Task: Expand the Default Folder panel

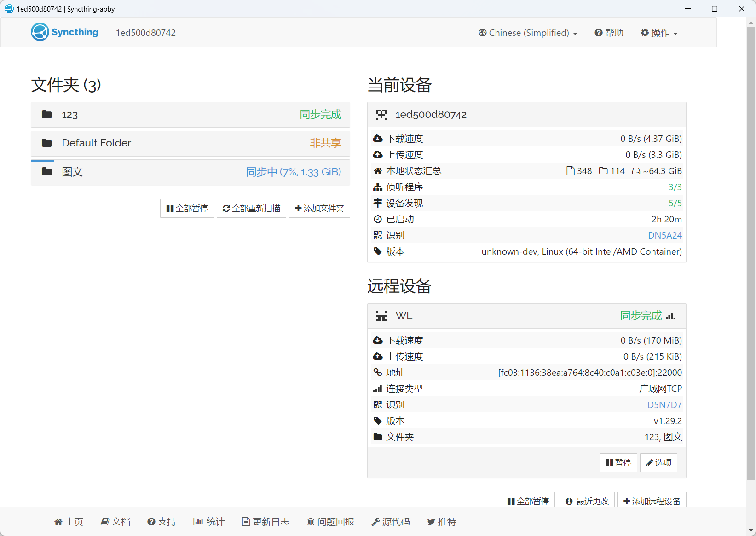Action: pos(190,143)
